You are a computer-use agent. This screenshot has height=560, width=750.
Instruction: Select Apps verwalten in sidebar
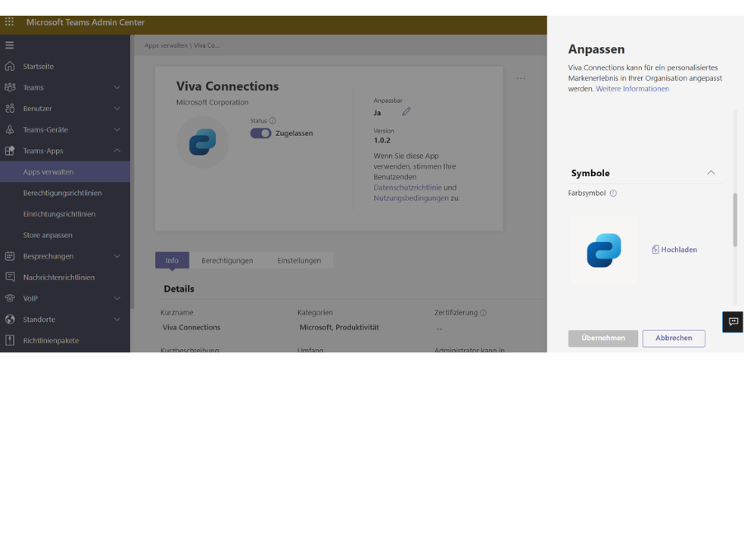pos(65,172)
